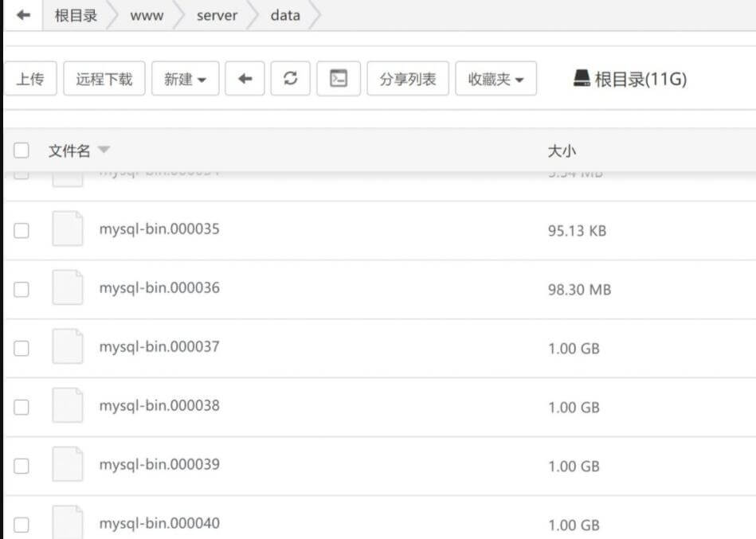This screenshot has width=756, height=539.
Task: Click file icon of mysql-bin.000037
Action: pos(68,347)
